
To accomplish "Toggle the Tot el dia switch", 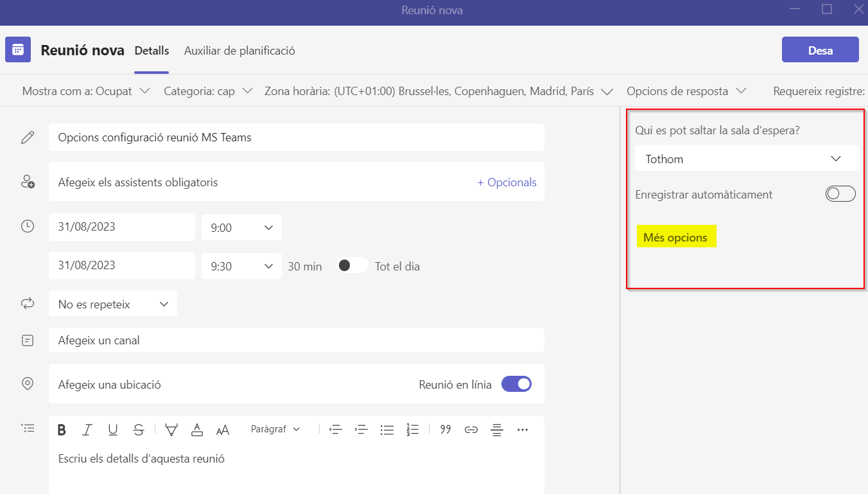I will click(x=352, y=265).
